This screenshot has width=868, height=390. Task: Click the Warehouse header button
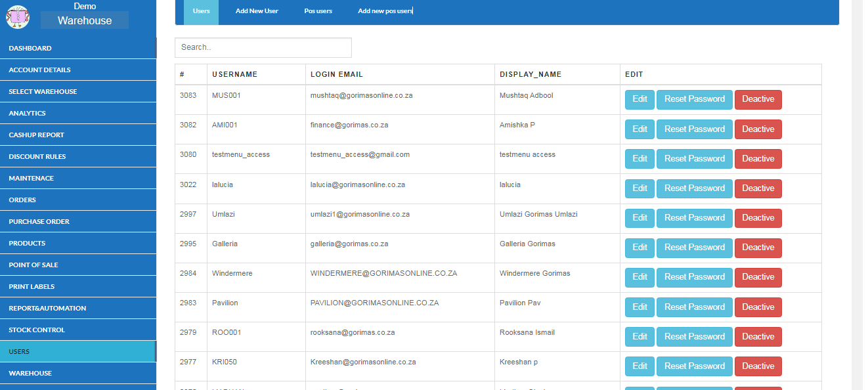(x=85, y=20)
